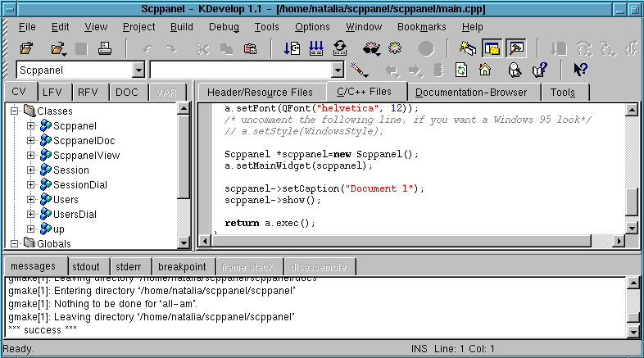The width and height of the screenshot is (644, 358).
Task: Expand the Scppanel class node
Action: 31,125
